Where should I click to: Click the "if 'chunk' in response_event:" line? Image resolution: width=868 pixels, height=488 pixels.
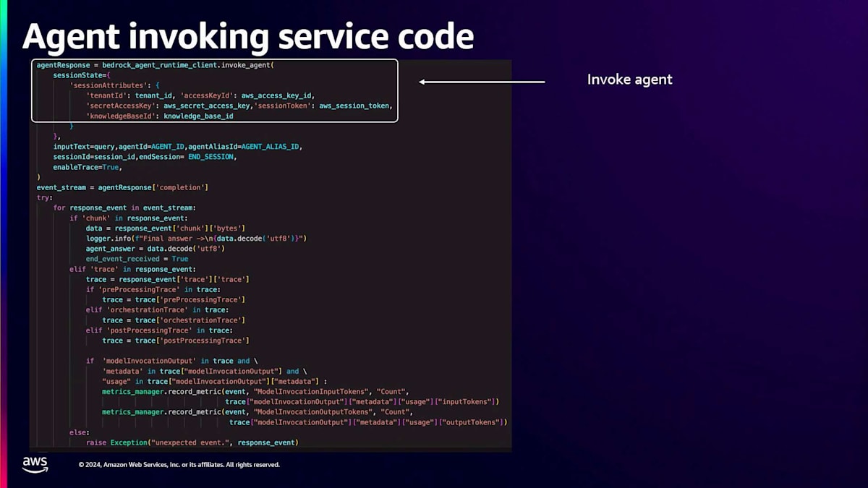129,218
